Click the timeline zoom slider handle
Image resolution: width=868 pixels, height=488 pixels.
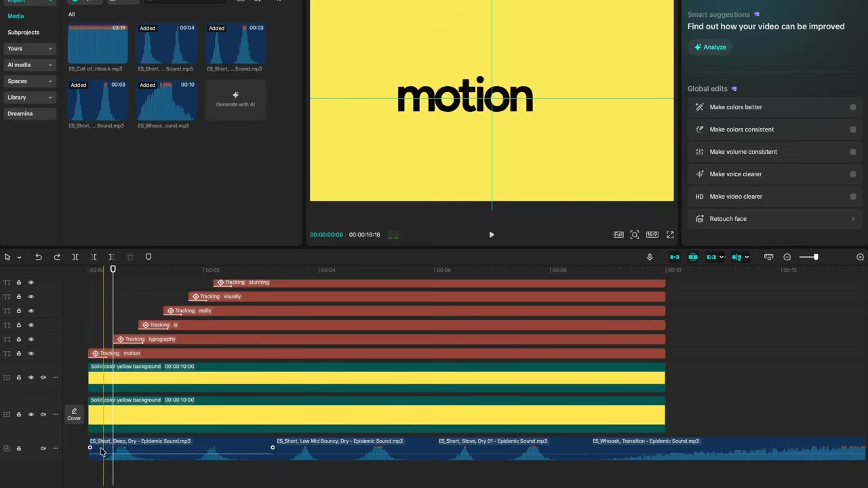[x=816, y=257]
